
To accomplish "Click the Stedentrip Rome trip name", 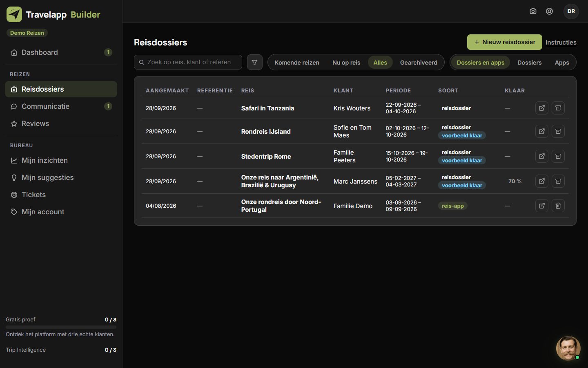I will [266, 157].
